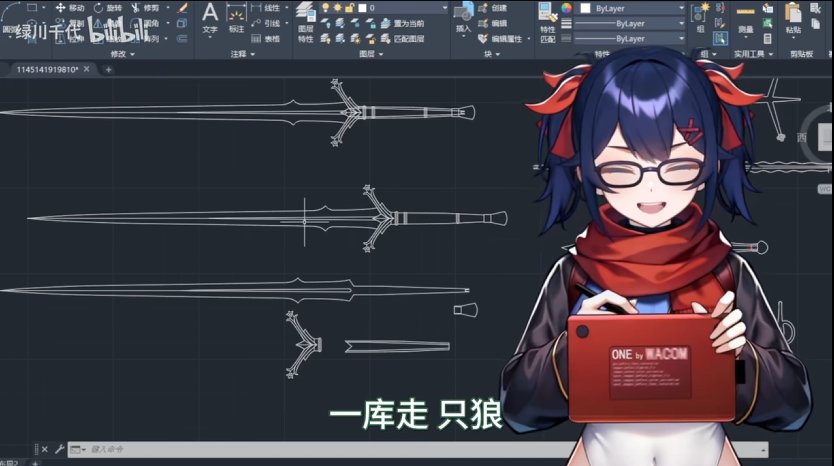Image resolution: width=834 pixels, height=466 pixels.
Task: Select the Arc draw tool
Action: (10, 9)
